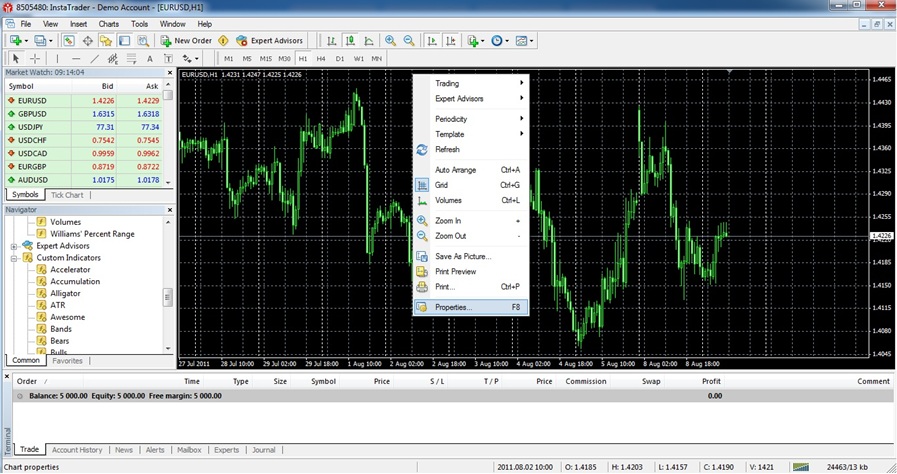This screenshot has width=897, height=474.
Task: Toggle the H4 timeframe button
Action: click(x=321, y=59)
